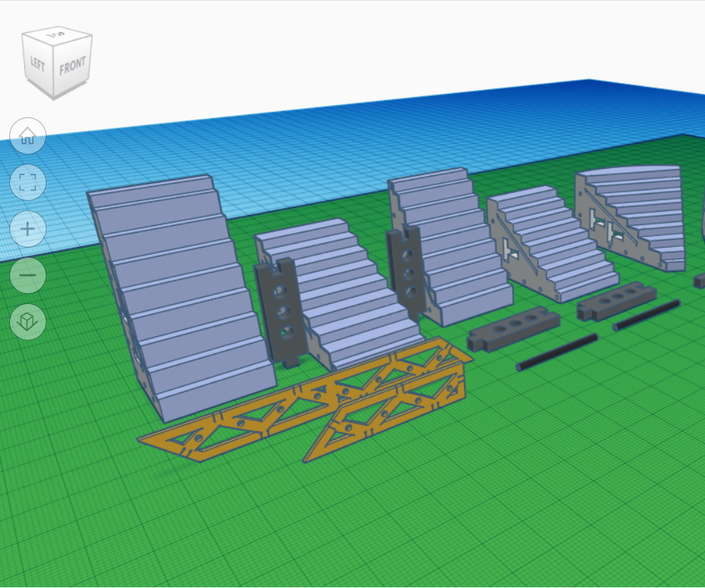Select the Home view icon
705x588 pixels.
coord(28,134)
